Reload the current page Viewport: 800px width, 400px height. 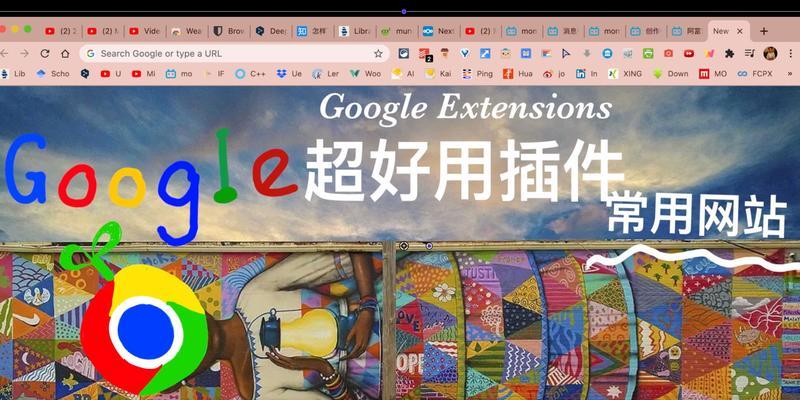coord(45,54)
